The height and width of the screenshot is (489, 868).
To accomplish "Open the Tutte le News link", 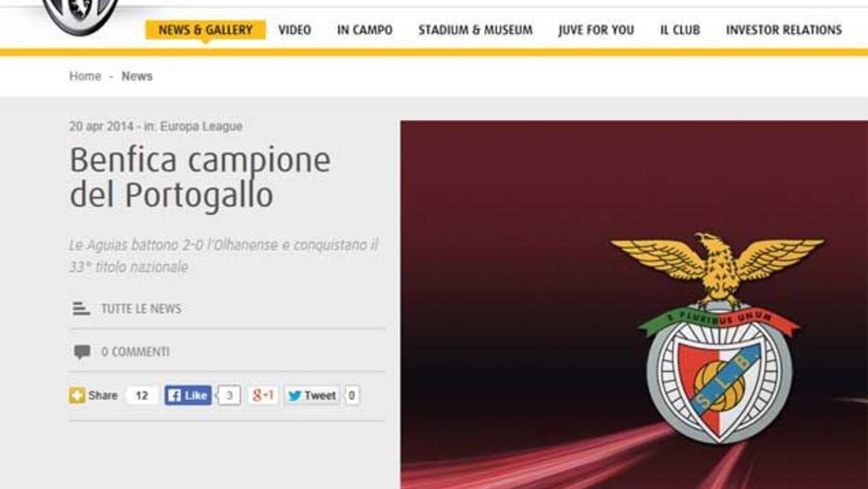I will 141,309.
